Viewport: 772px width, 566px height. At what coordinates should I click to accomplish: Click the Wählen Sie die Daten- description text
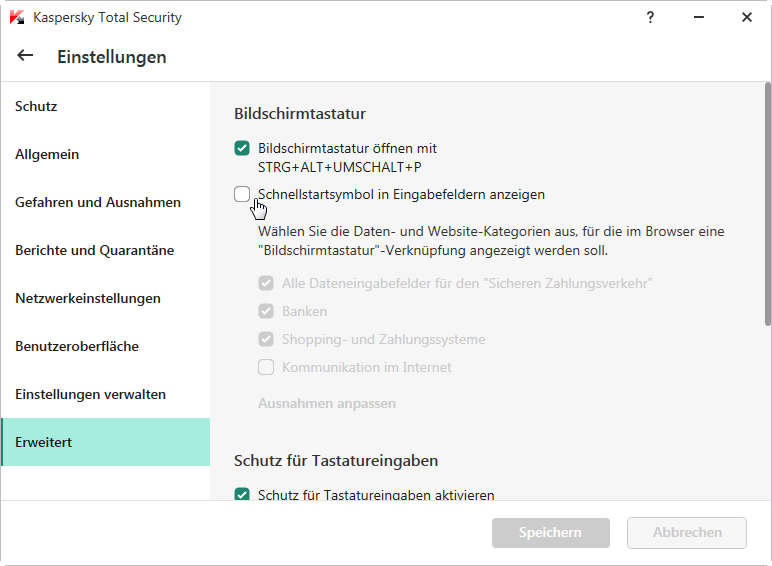click(491, 241)
